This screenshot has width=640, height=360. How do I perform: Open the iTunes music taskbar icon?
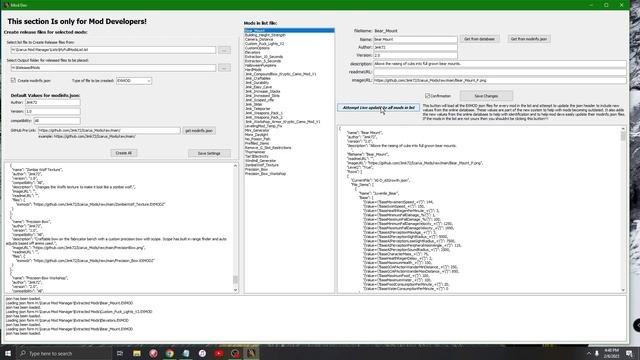click(x=202, y=353)
